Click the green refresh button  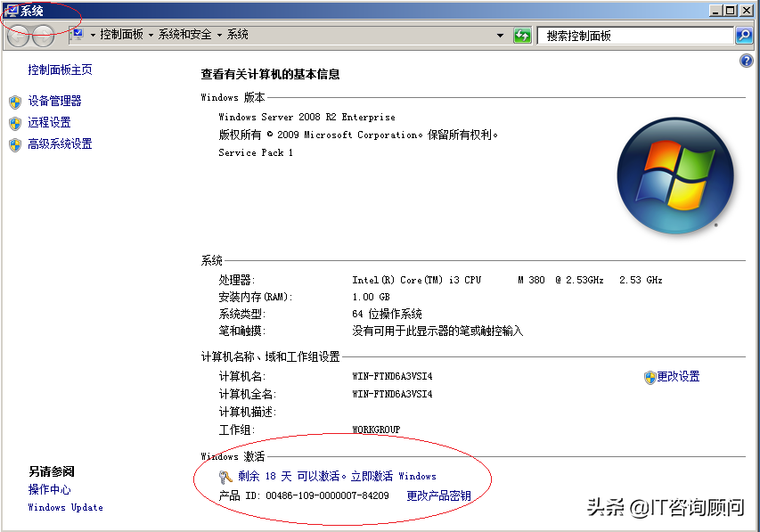coord(522,36)
